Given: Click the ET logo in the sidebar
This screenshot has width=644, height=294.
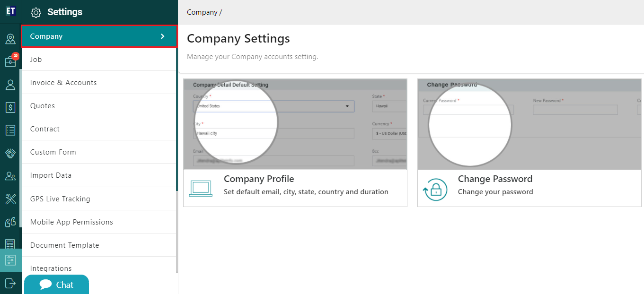Looking at the screenshot, I should coord(10,11).
